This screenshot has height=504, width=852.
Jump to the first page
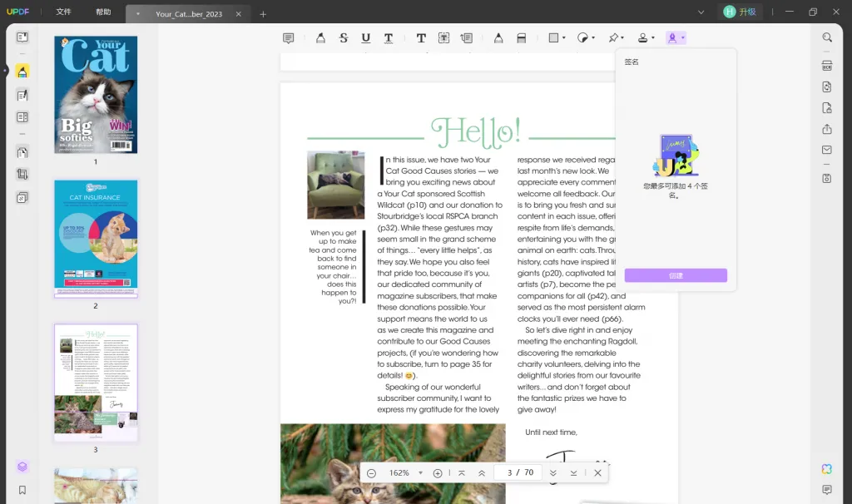click(x=462, y=473)
